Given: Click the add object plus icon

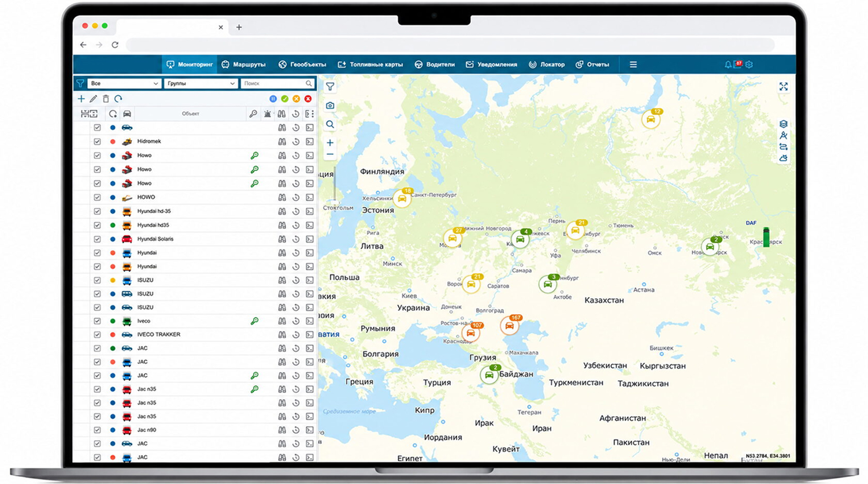Looking at the screenshot, I should coord(81,99).
